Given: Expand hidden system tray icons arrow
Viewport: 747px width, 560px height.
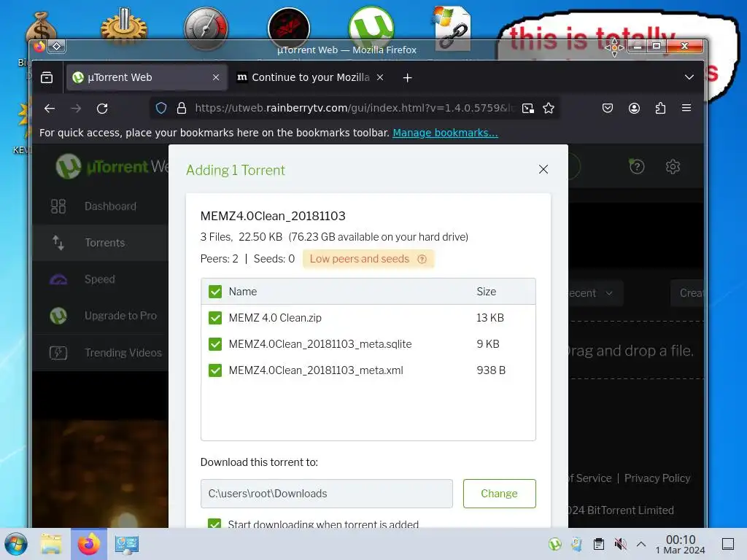Looking at the screenshot, I should pyautogui.click(x=641, y=544).
